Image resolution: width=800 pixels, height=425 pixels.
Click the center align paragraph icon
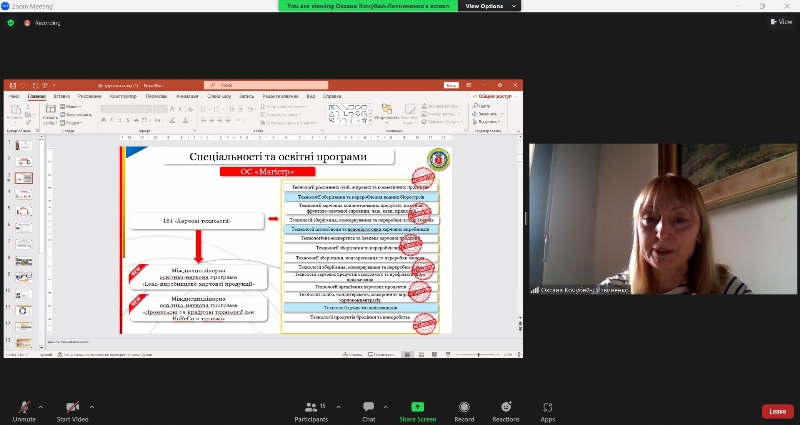212,120
